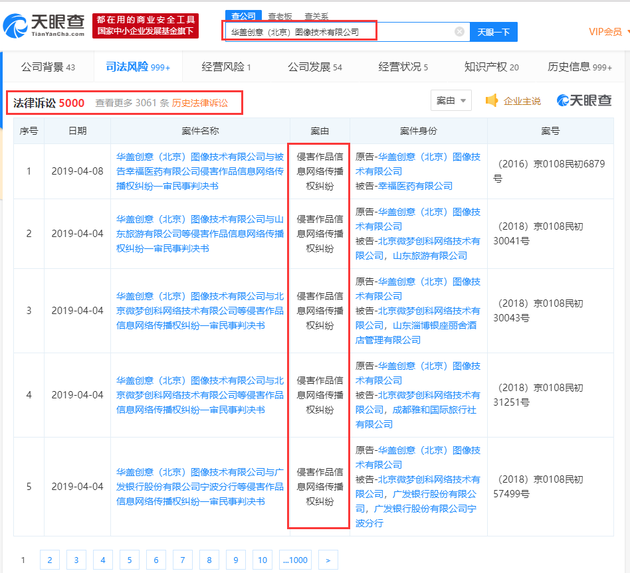
Task: Select case number 京0108民初30041号
Action: [538, 233]
